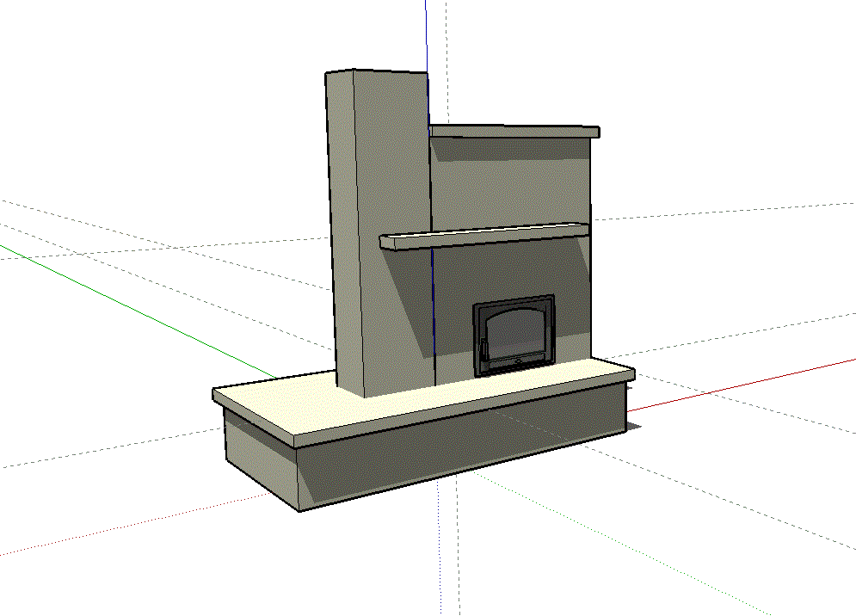
Task: Select the wall face between mantel and top cap
Action: click(x=510, y=186)
